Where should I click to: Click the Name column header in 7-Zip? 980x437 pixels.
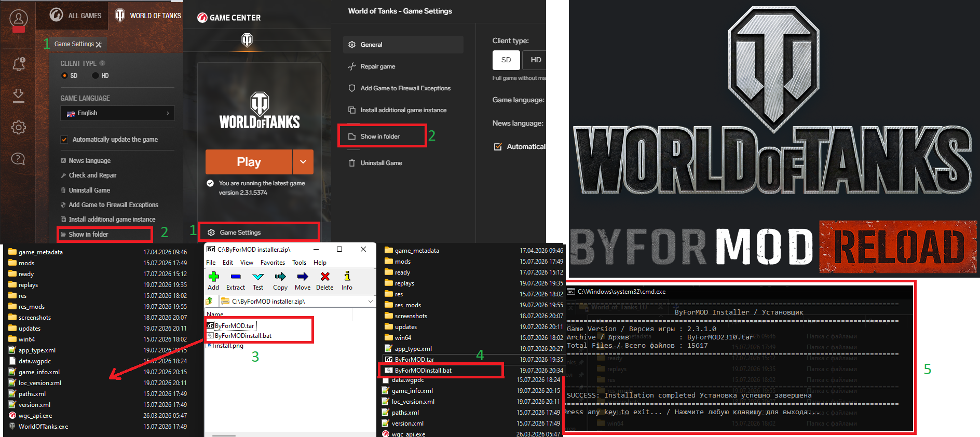click(x=215, y=314)
